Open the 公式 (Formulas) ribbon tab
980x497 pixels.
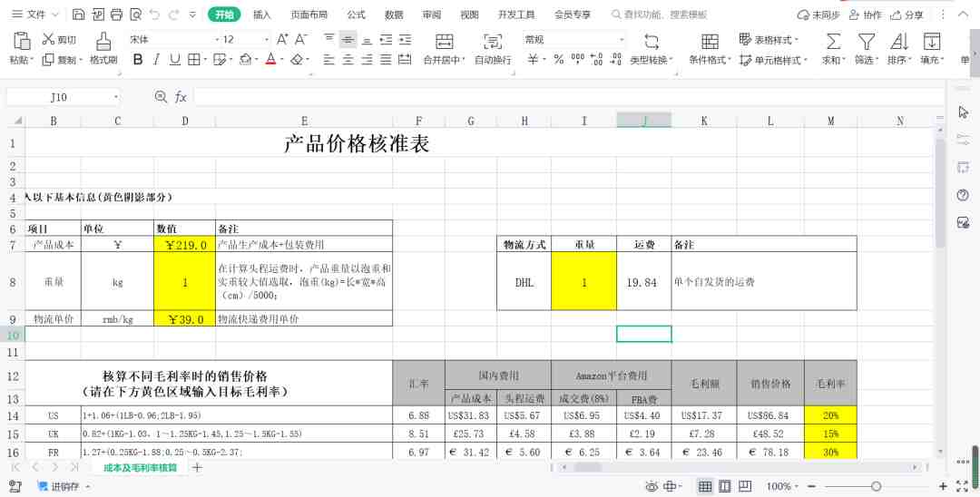[357, 15]
